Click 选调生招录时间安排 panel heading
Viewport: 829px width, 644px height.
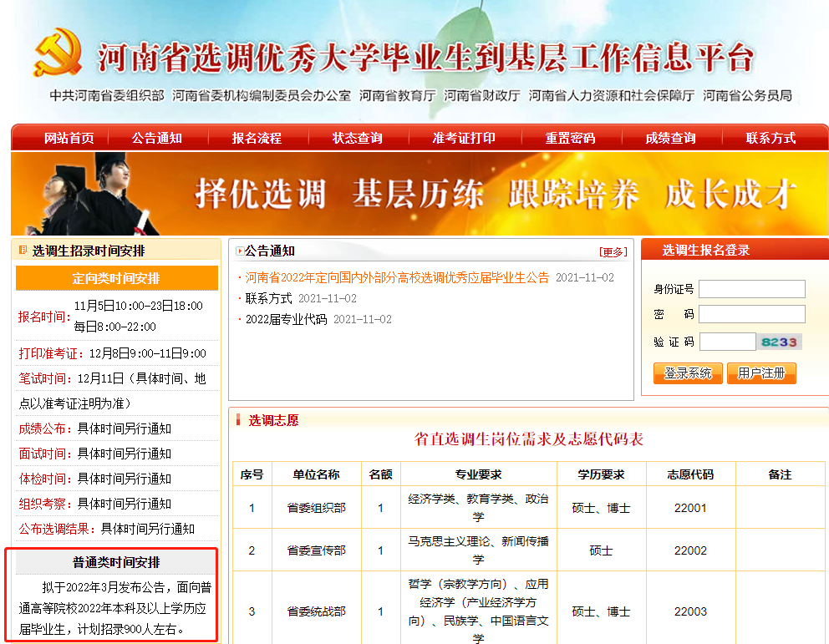tap(89, 251)
